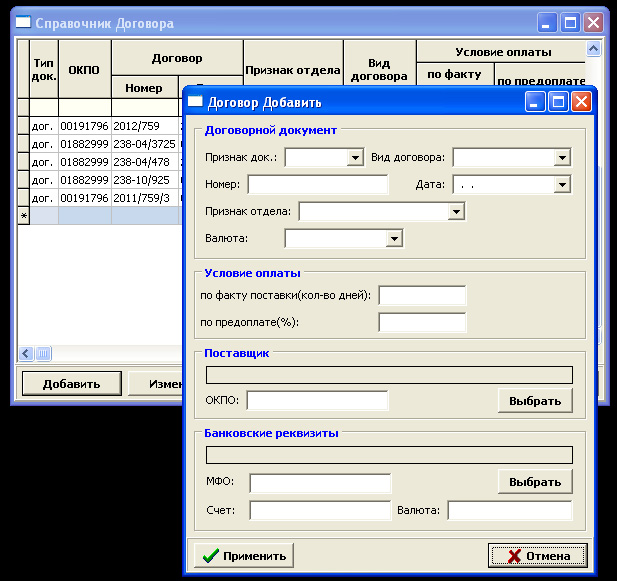The image size is (617, 581).
Task: Click the Применить button with green checkmark
Action: [x=243, y=556]
